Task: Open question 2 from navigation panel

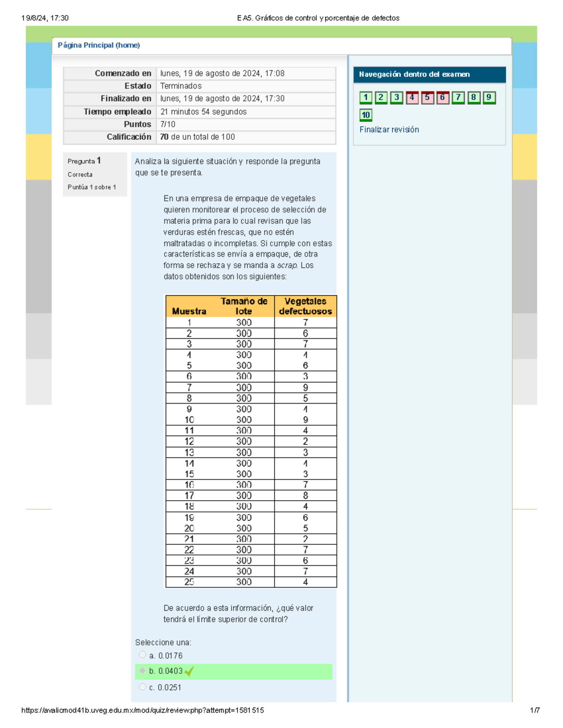Action: click(381, 97)
